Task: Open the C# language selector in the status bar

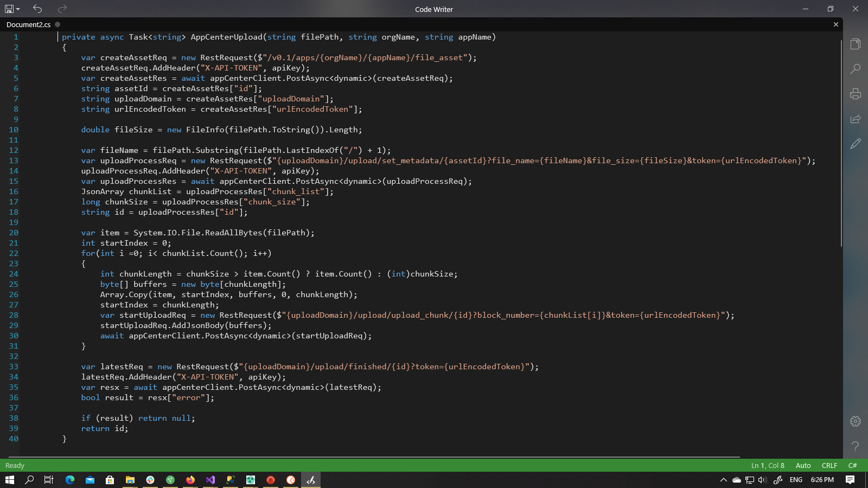Action: [852, 465]
